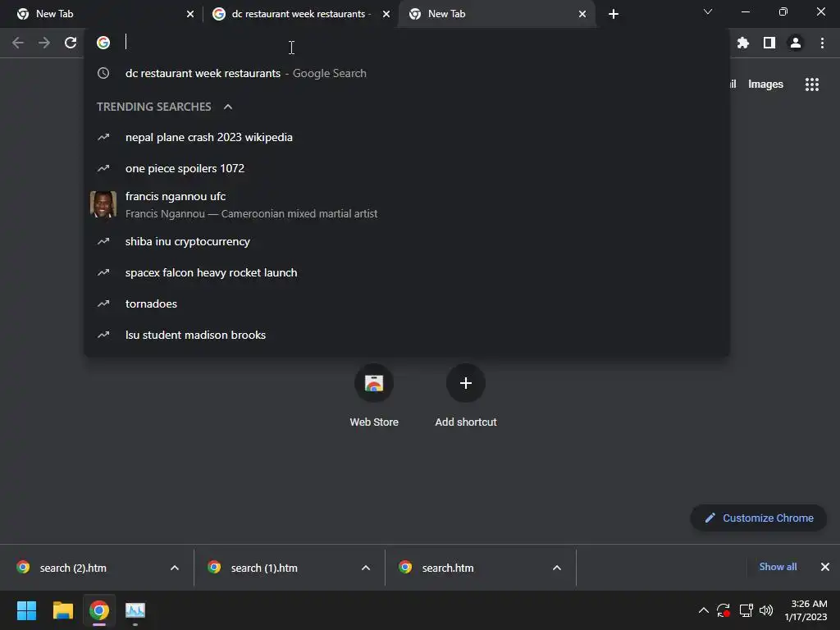This screenshot has width=840, height=630.
Task: Open the Google apps grid
Action: coord(811,84)
